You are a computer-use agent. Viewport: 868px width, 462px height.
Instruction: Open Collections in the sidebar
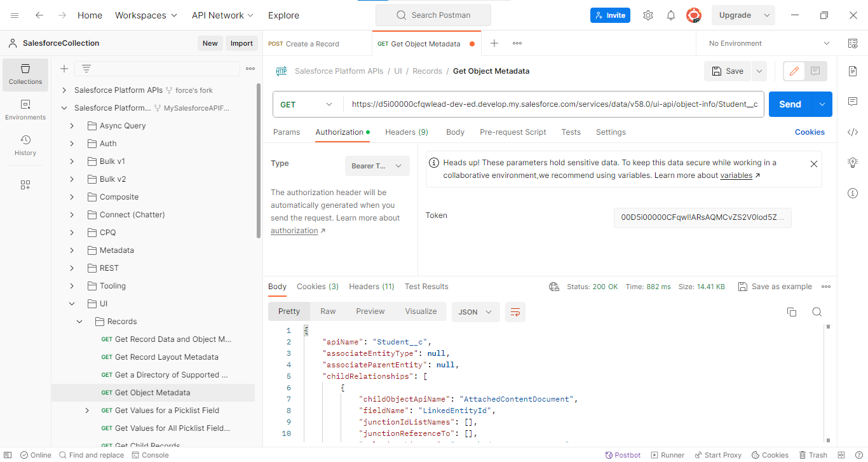(x=25, y=74)
